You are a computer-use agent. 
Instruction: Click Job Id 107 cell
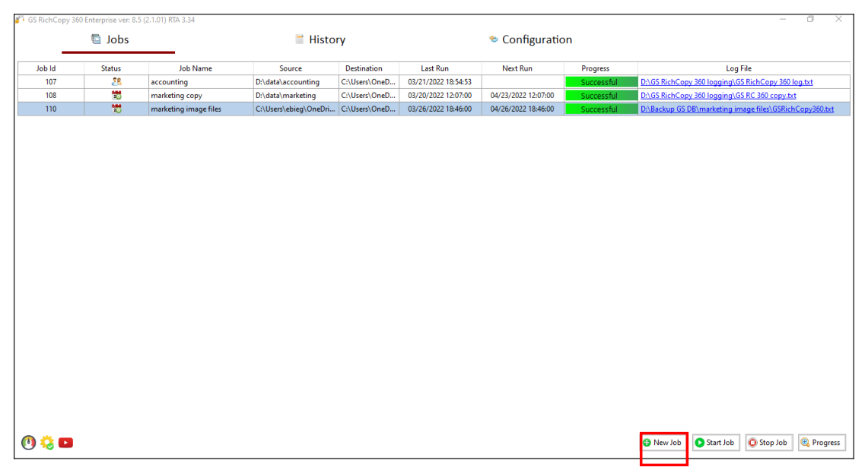51,82
